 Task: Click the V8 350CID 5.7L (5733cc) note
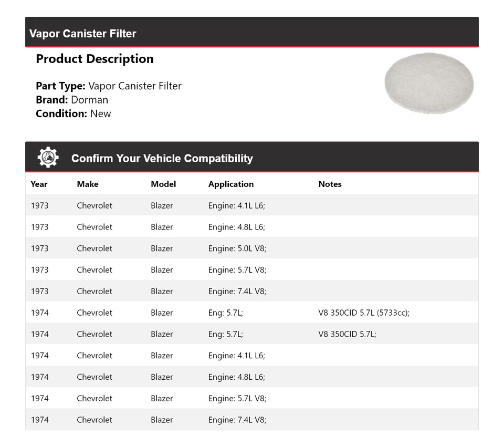[364, 313]
